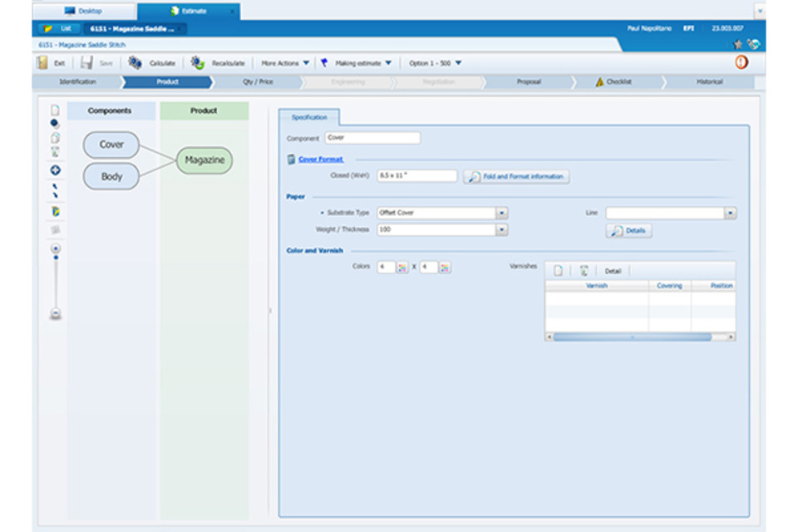The width and height of the screenshot is (798, 532).
Task: Open the More Actions menu
Action: coord(285,63)
